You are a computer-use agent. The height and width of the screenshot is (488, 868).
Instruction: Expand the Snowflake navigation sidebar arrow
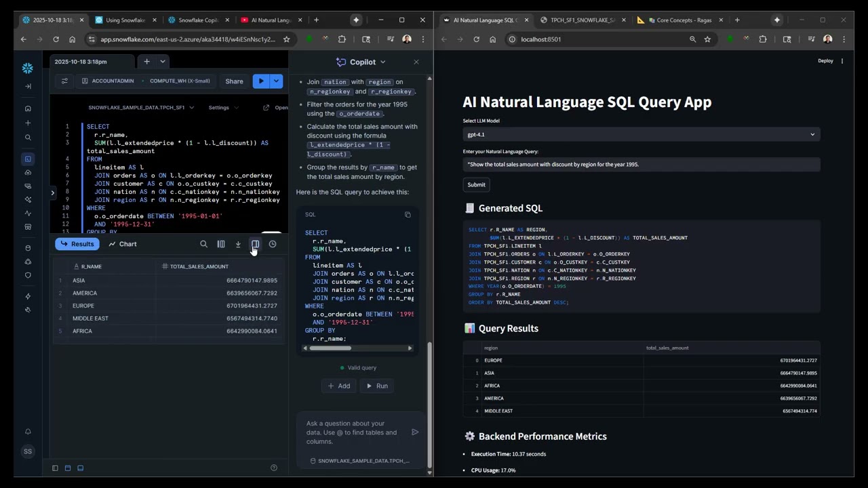(28, 86)
